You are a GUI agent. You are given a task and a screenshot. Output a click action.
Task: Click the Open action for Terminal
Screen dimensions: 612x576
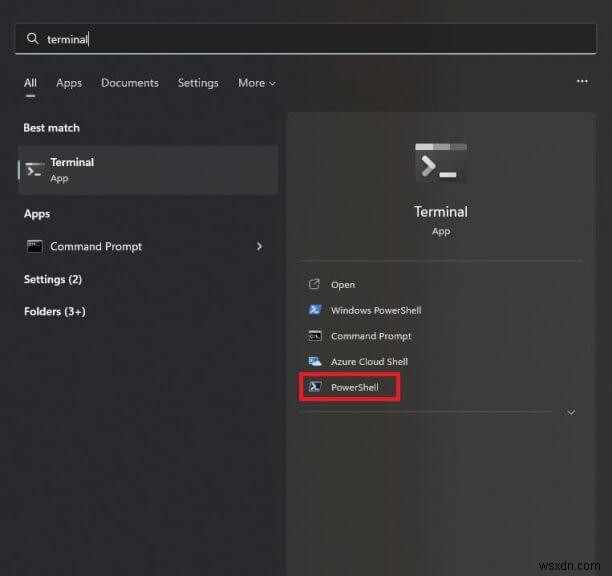coord(343,284)
